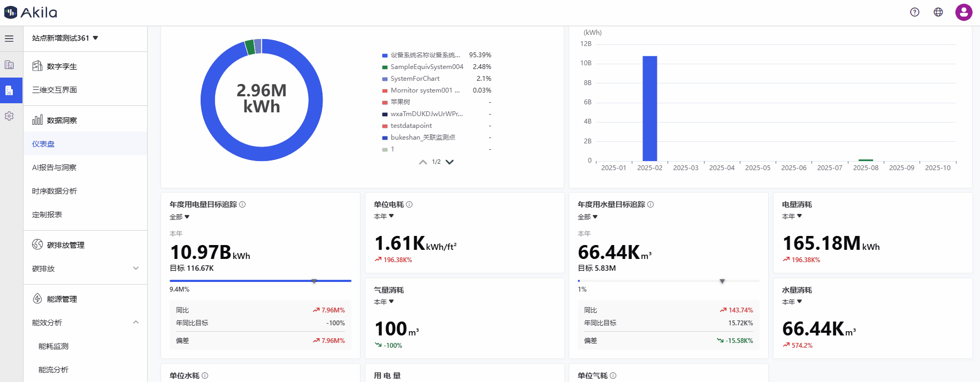Click the hamburger menu icon
980x382 pixels.
[9, 39]
